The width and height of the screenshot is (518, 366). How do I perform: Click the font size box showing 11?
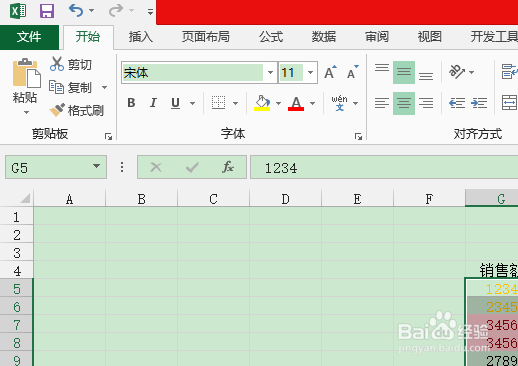[x=291, y=73]
